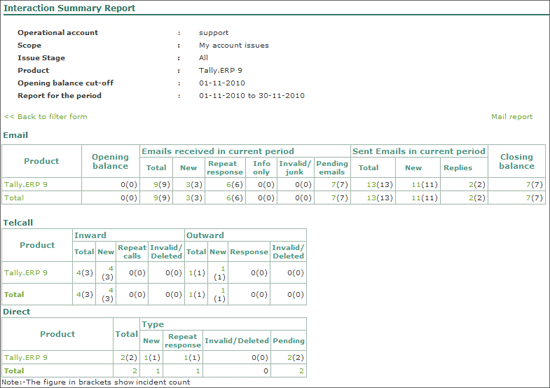
Task: Click 'Sent Emails in current period' header
Action: (419, 151)
